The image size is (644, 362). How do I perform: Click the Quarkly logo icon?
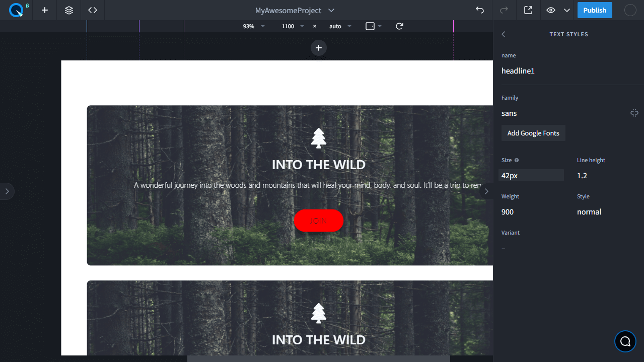coord(16,10)
